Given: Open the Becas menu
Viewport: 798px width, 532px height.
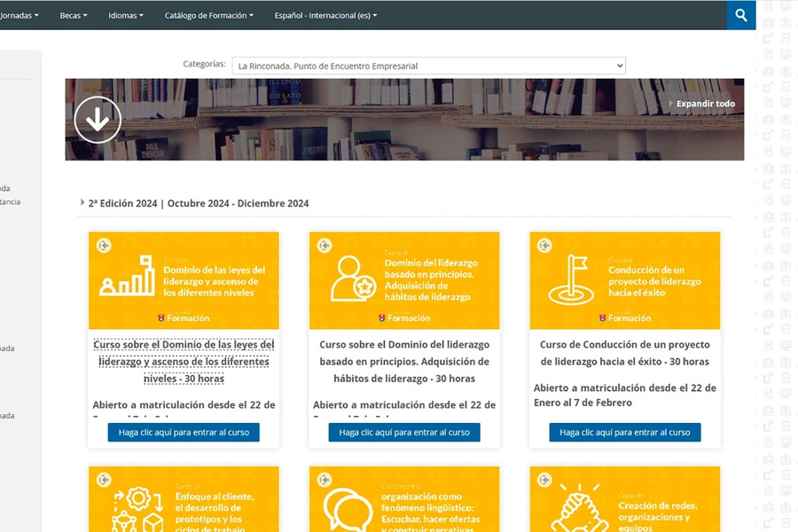Looking at the screenshot, I should (x=74, y=15).
